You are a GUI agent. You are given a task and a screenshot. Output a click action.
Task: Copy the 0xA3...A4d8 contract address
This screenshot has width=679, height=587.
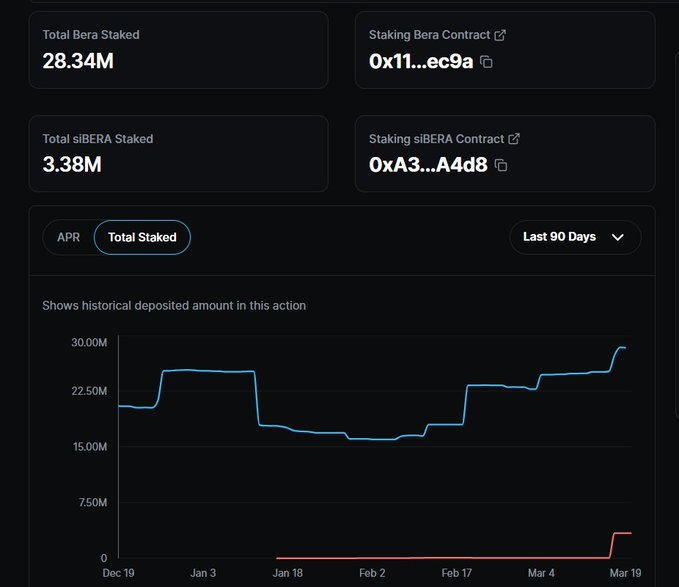pyautogui.click(x=501, y=165)
